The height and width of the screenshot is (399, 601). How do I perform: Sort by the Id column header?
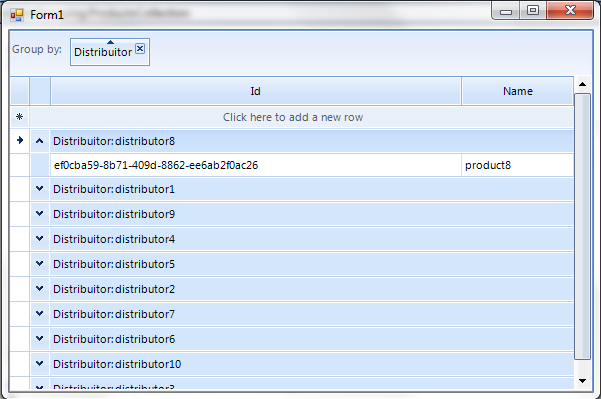[256, 91]
